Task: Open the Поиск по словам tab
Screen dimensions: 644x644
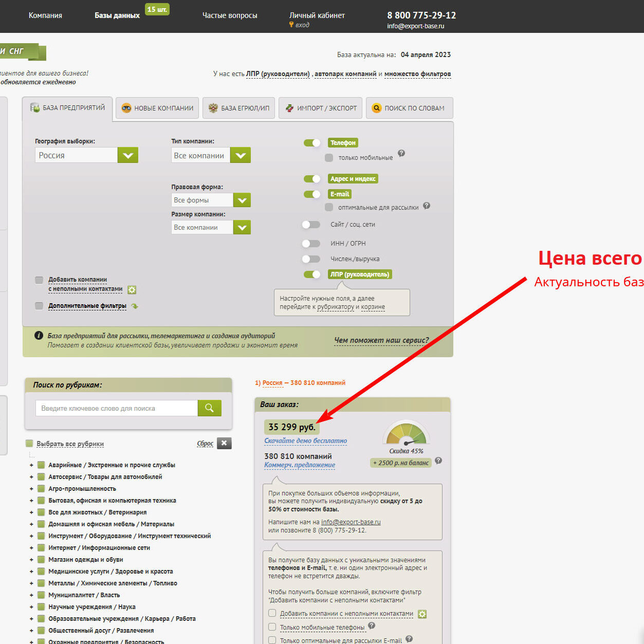Action: tap(409, 108)
